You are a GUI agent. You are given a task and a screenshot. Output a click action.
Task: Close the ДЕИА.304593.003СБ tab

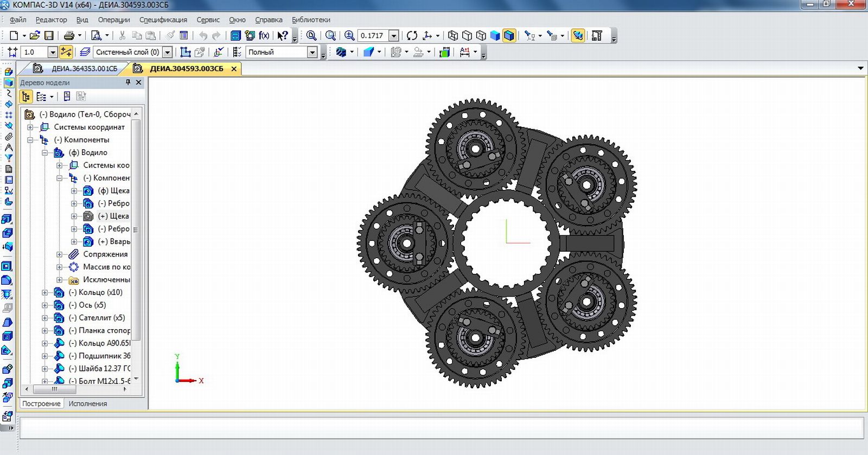click(234, 69)
